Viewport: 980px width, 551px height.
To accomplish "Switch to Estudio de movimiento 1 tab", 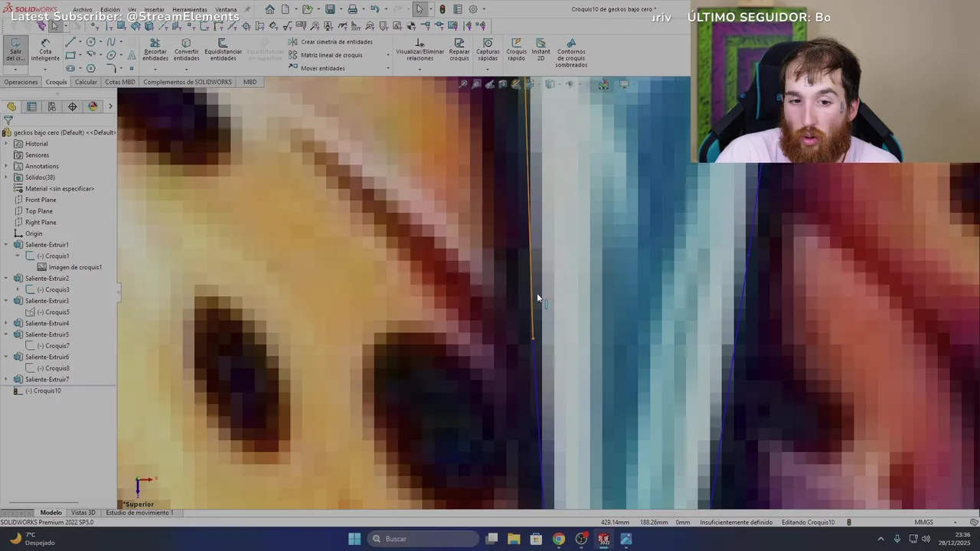I will coord(139,513).
